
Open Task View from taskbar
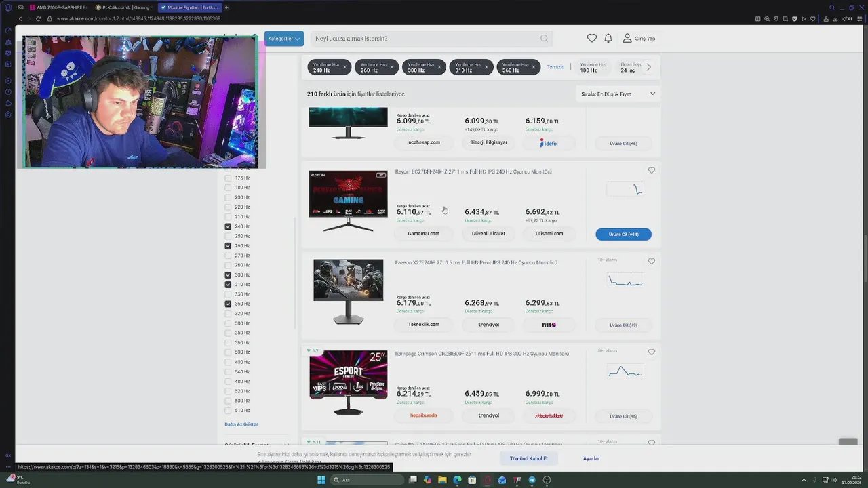tap(412, 480)
